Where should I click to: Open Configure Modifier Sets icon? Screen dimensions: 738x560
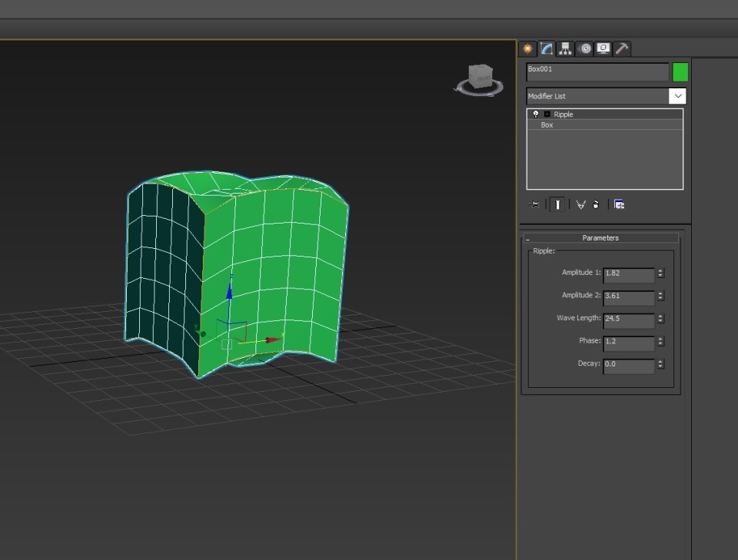pyautogui.click(x=619, y=204)
